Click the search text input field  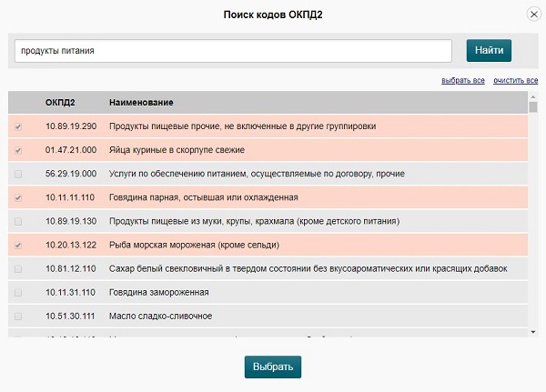click(233, 51)
